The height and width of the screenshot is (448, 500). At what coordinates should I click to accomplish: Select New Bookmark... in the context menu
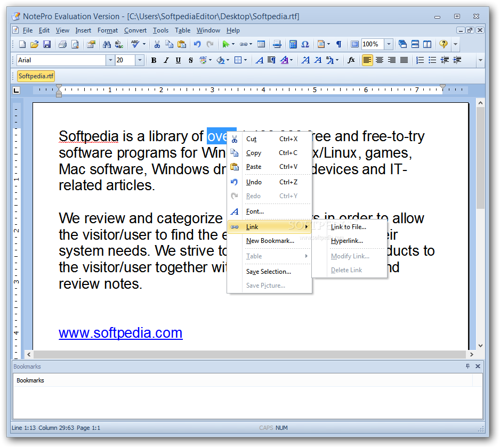pyautogui.click(x=270, y=241)
